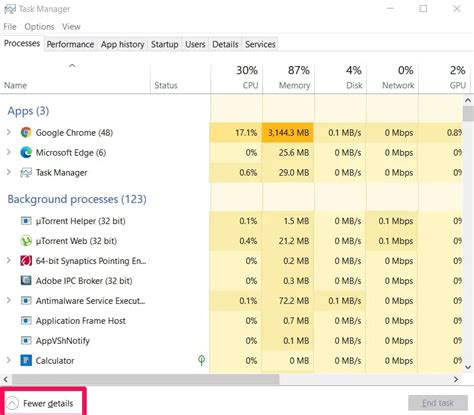The width and height of the screenshot is (474, 415).
Task: Expand the Google Chrome (48) group
Action: pos(9,133)
